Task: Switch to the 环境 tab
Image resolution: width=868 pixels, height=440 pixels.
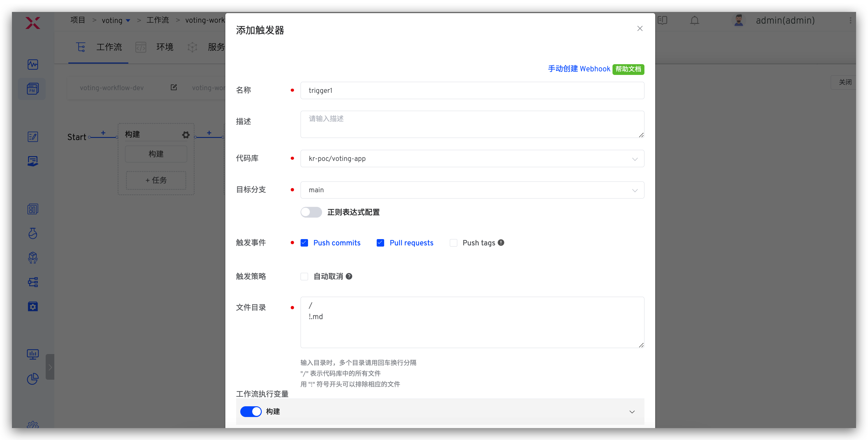Action: tap(164, 47)
